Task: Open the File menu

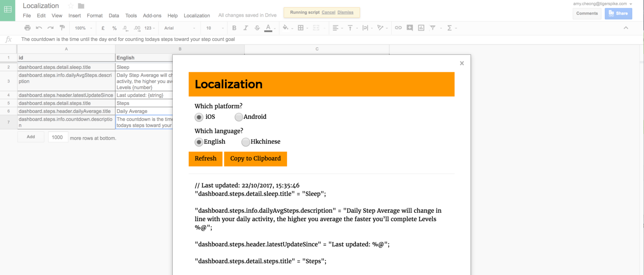Action: click(27, 15)
